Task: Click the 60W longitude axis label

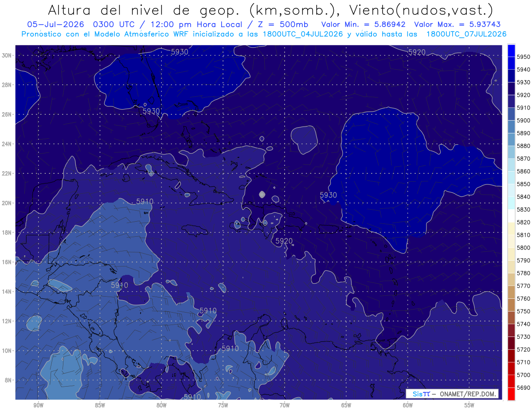Action: tap(408, 405)
